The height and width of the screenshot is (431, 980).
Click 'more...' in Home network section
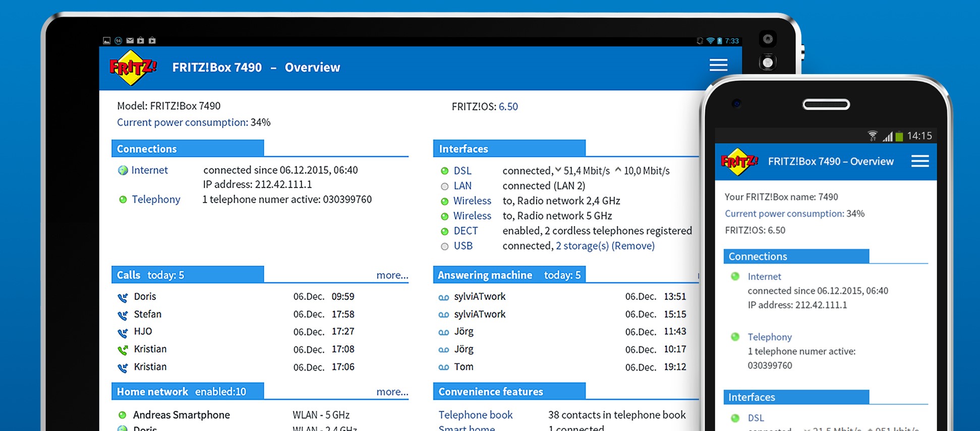pos(392,392)
